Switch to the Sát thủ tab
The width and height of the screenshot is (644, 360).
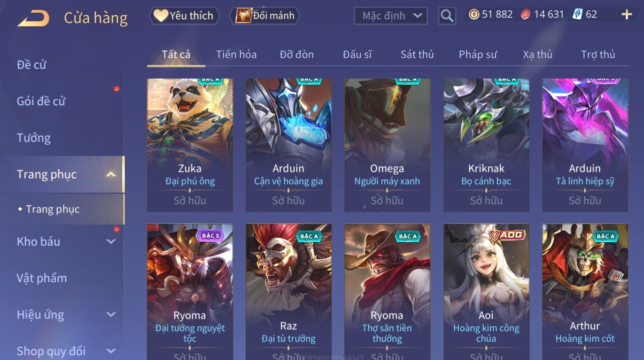pyautogui.click(x=417, y=54)
